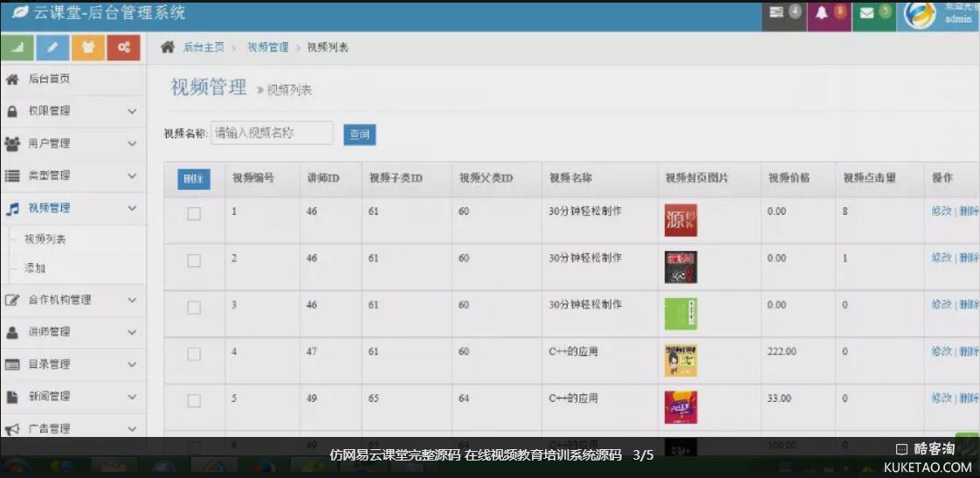Click 视频管理 breadcrumb link

click(268, 47)
